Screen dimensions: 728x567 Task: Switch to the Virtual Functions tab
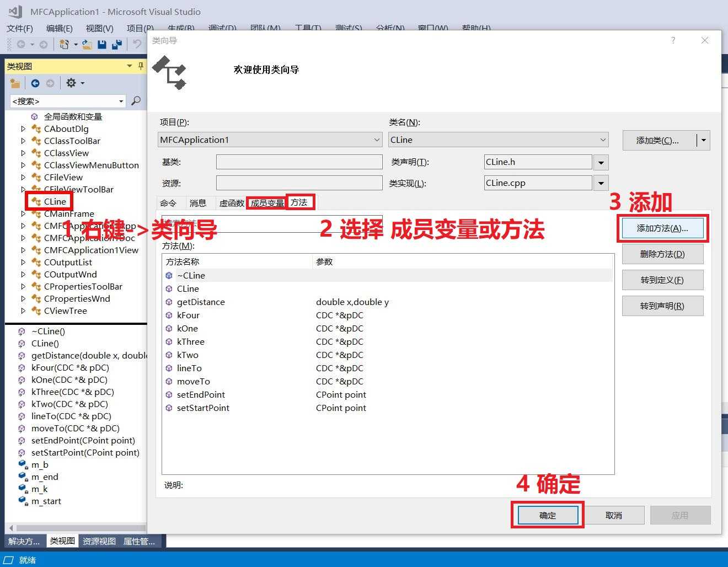tap(232, 203)
